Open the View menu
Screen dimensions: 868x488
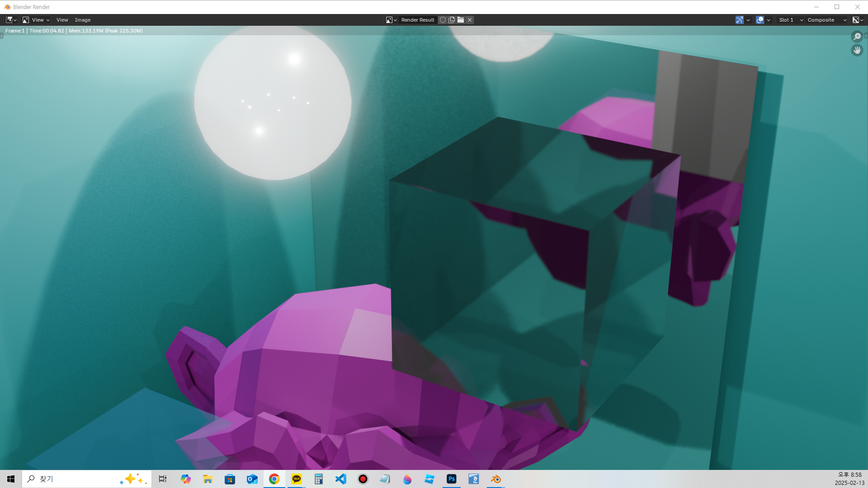(x=62, y=20)
